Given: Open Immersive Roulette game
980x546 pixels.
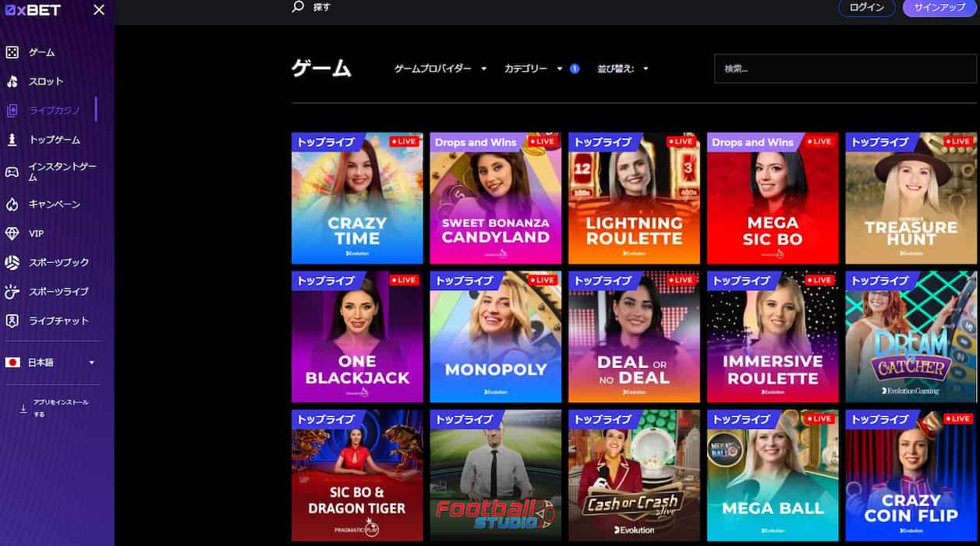Looking at the screenshot, I should coord(773,337).
